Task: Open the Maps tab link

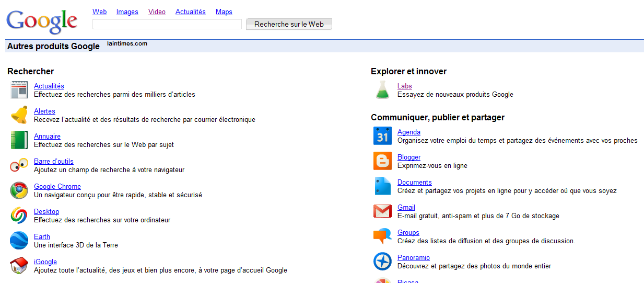Action: click(224, 12)
